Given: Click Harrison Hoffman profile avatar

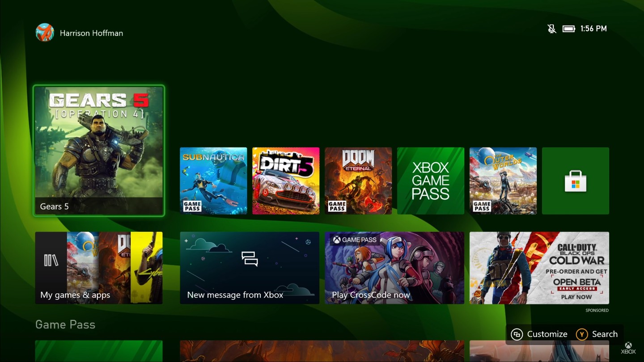Looking at the screenshot, I should (45, 33).
